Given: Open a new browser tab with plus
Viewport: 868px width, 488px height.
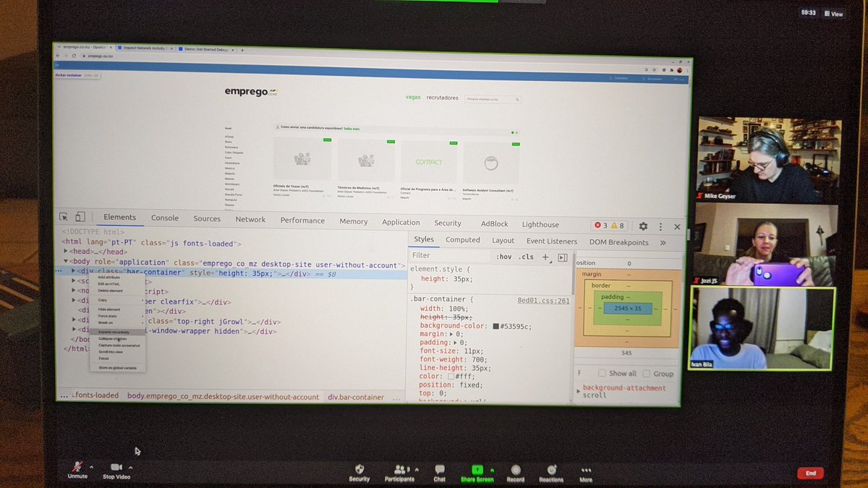Looking at the screenshot, I should (242, 50).
